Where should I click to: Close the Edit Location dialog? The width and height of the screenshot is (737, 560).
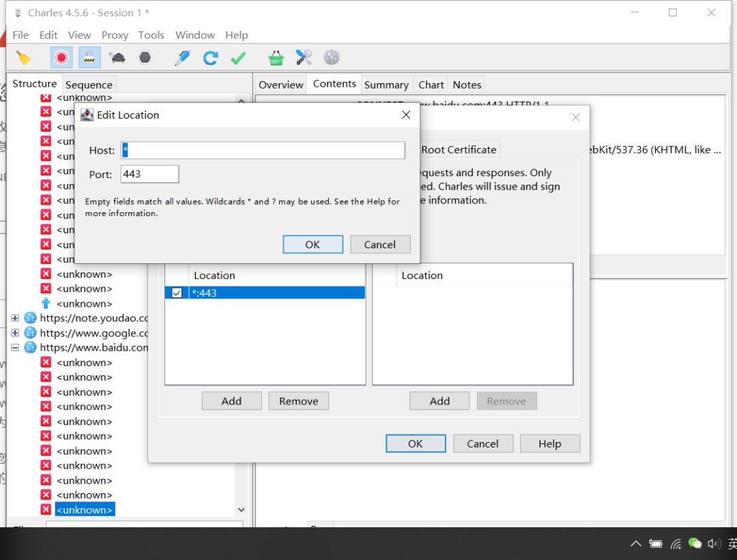tap(406, 115)
